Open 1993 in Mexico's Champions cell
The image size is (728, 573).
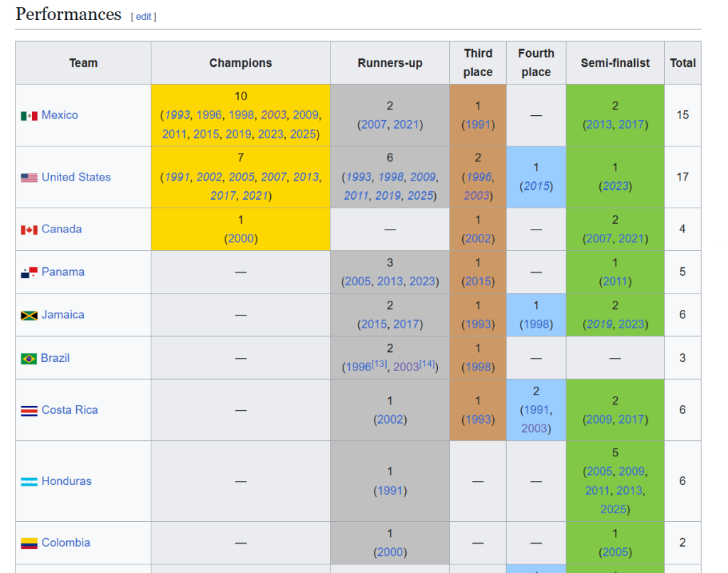pos(177,114)
